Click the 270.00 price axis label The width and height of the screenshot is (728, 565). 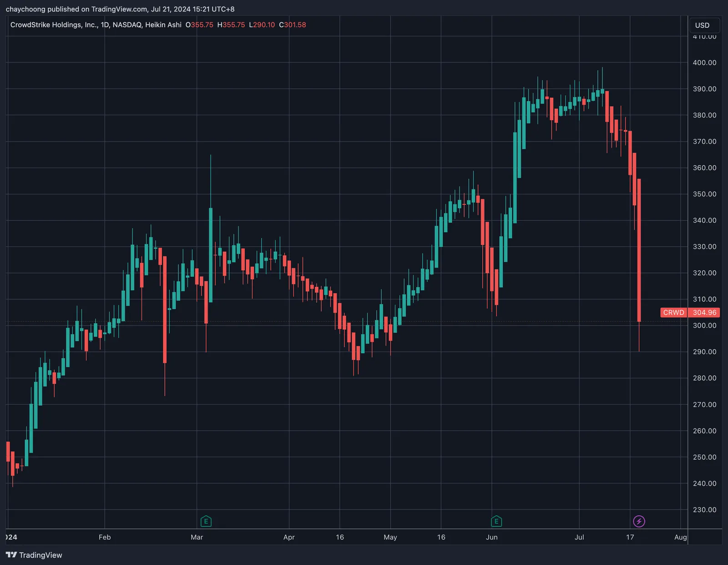pyautogui.click(x=704, y=404)
